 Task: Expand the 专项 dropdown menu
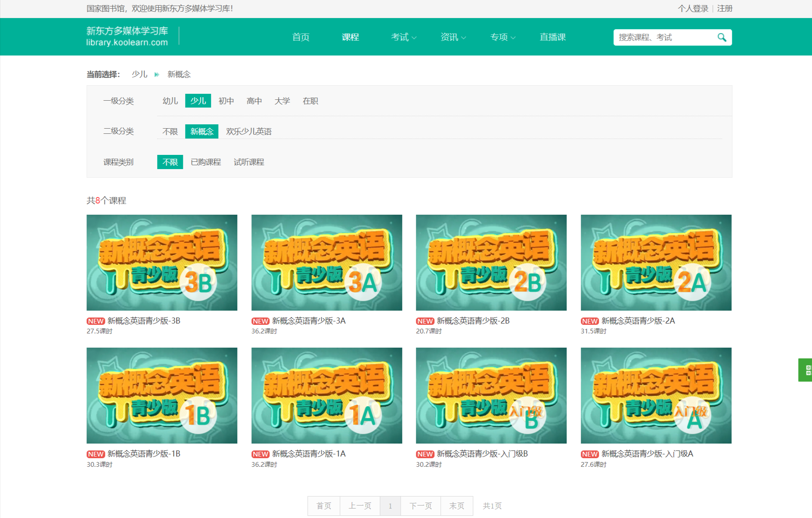tap(503, 37)
